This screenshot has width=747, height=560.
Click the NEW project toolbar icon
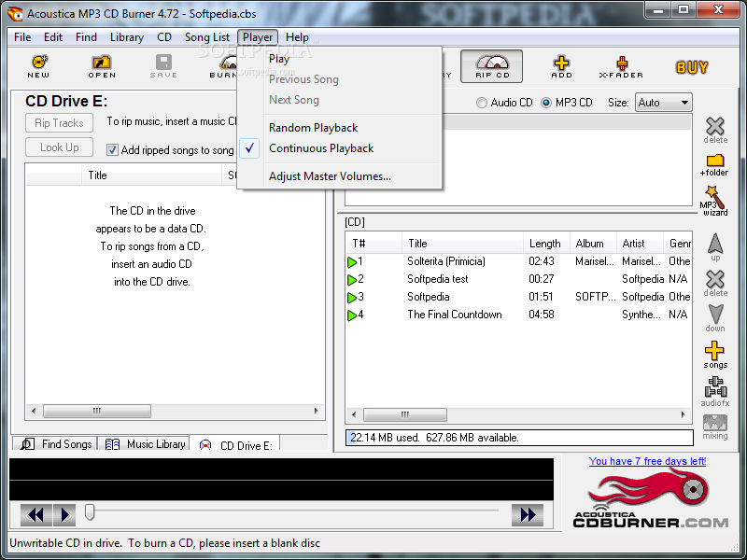tap(38, 66)
